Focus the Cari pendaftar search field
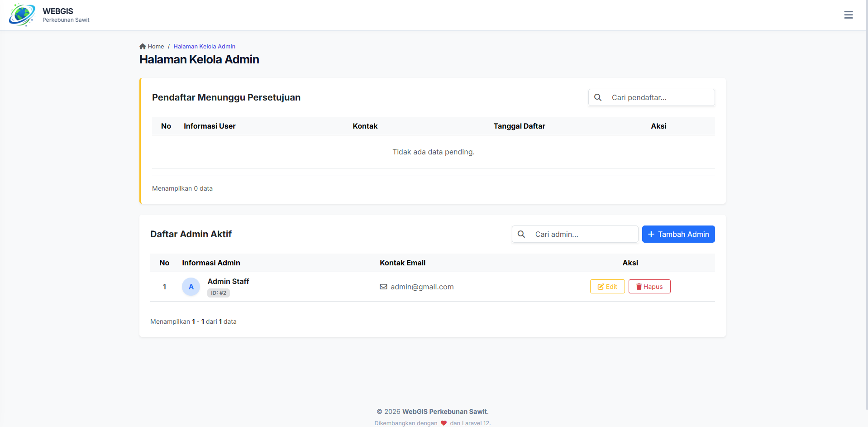 (659, 97)
